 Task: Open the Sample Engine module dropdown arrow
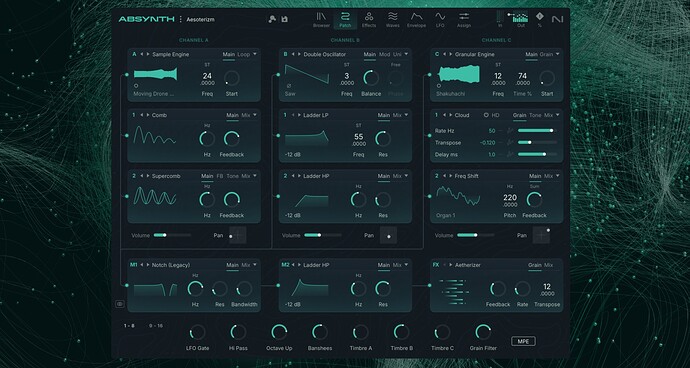(255, 55)
